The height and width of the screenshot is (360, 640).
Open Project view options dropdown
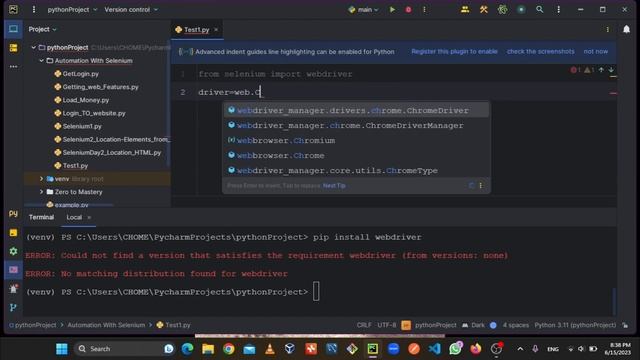coord(42,29)
